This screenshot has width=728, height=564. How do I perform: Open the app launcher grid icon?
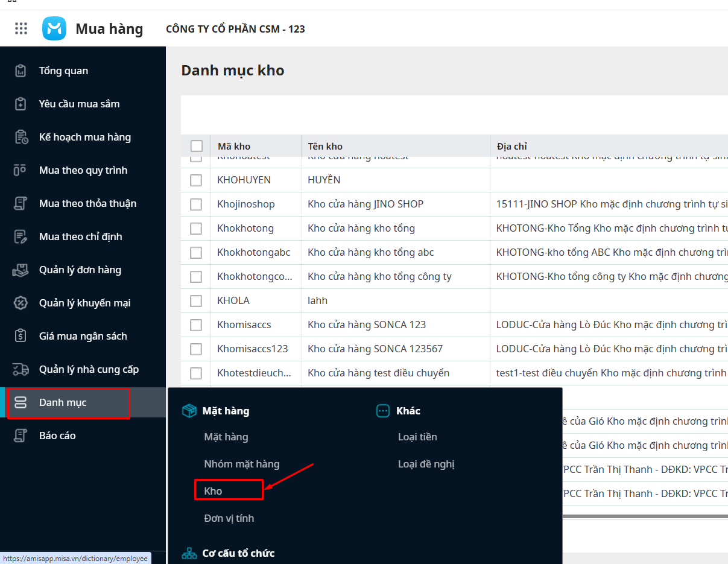[21, 28]
